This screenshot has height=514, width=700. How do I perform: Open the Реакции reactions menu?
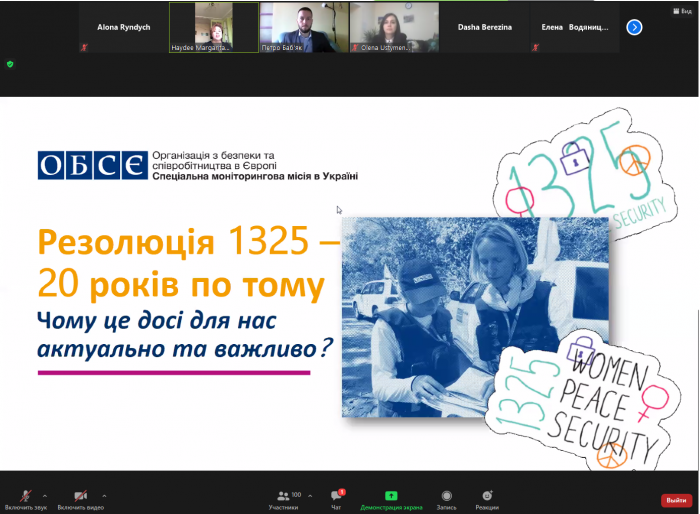(487, 497)
